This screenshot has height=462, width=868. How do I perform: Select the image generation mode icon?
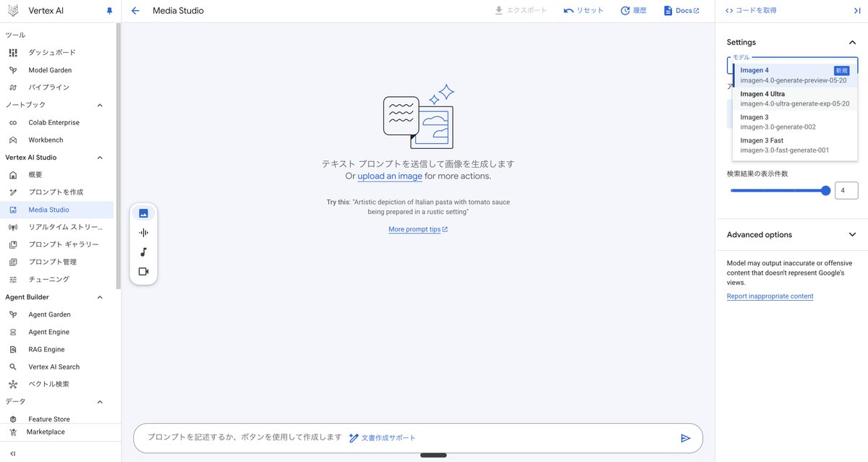pyautogui.click(x=143, y=213)
